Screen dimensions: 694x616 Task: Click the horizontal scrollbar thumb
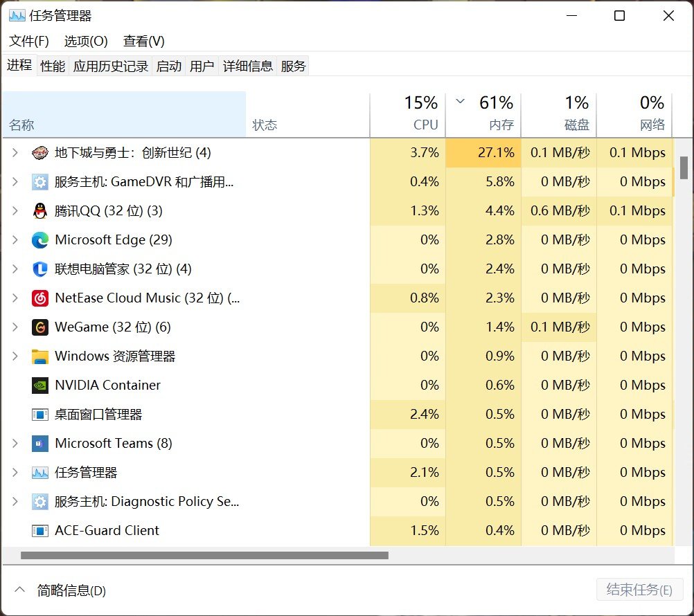point(204,555)
